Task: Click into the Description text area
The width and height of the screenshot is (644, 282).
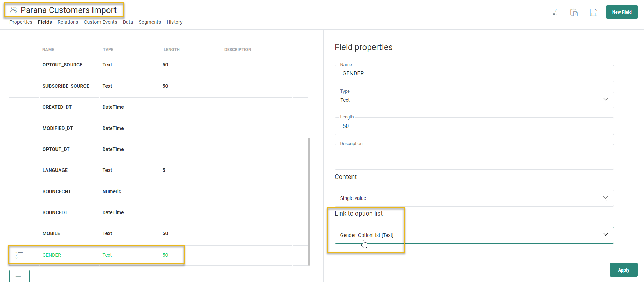Action: tap(474, 158)
